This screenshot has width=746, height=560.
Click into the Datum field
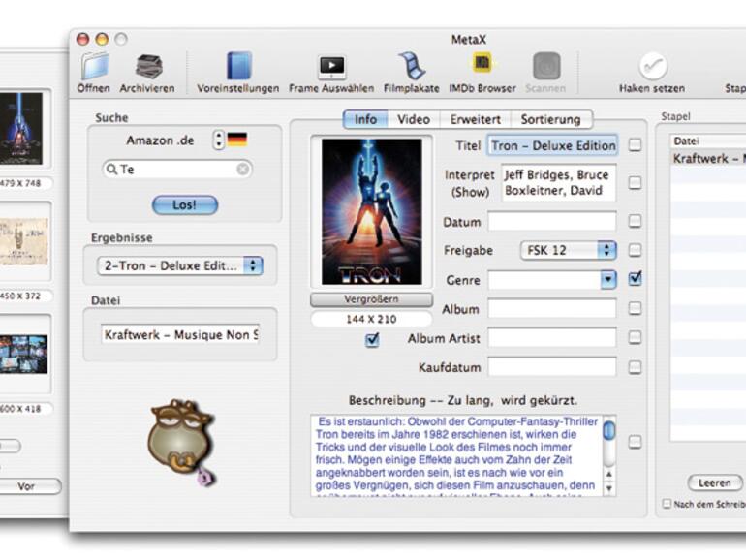click(552, 221)
